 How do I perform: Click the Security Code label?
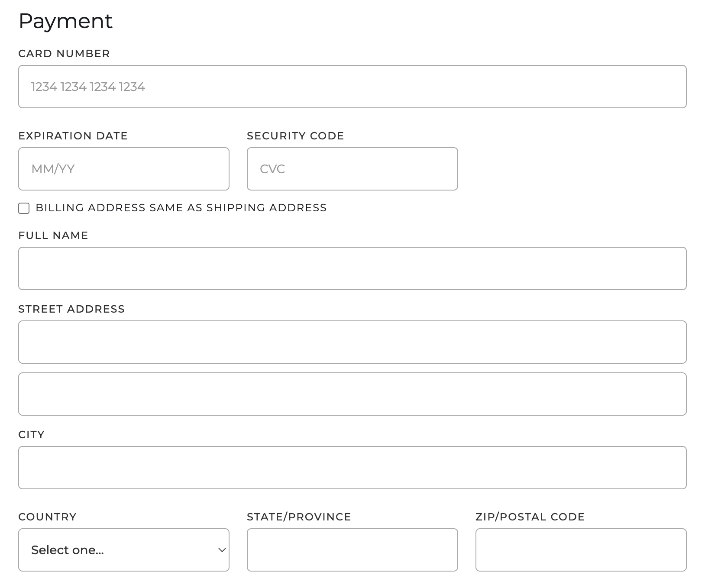coord(295,136)
